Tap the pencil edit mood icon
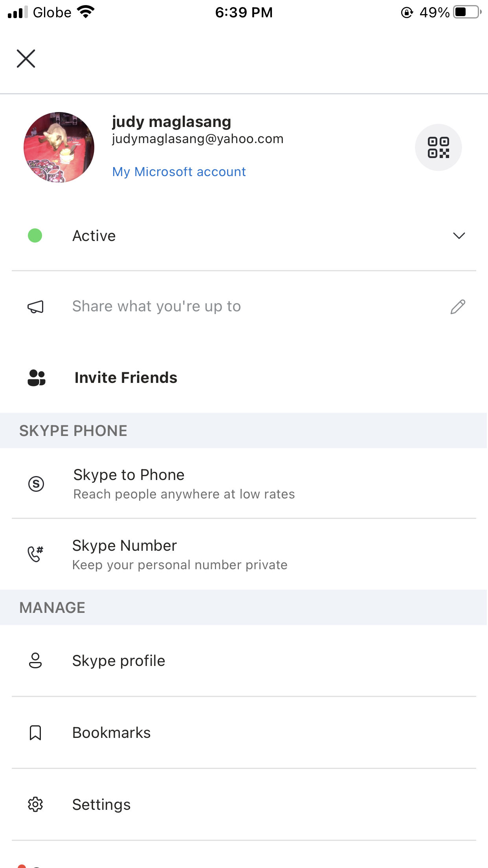Screen dimensions: 488x868 (x=458, y=307)
